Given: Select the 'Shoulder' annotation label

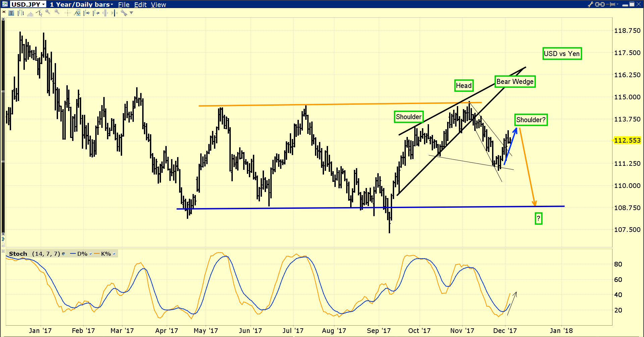Looking at the screenshot, I should click(x=409, y=117).
